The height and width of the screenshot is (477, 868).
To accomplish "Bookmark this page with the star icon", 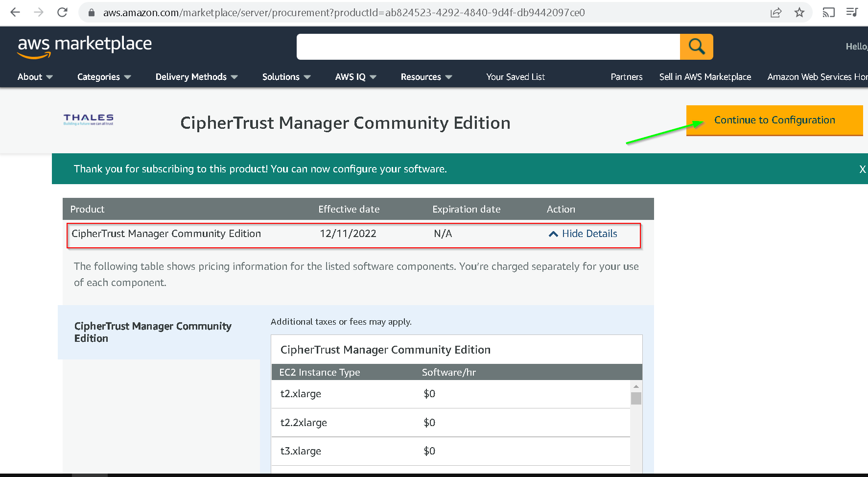I will pos(799,13).
